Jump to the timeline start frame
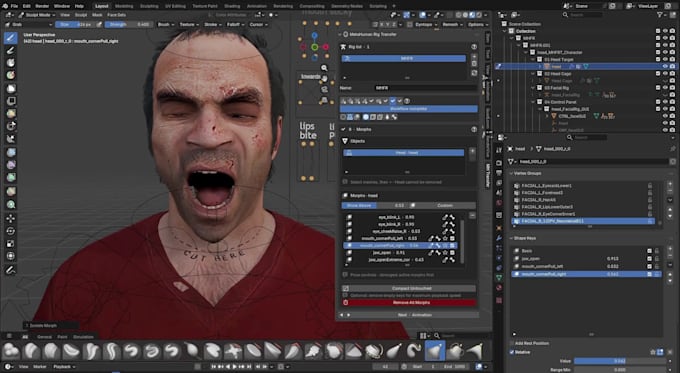 coord(214,367)
